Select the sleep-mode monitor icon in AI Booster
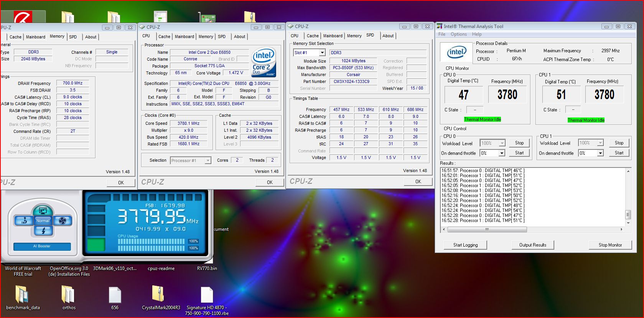 coord(43,210)
